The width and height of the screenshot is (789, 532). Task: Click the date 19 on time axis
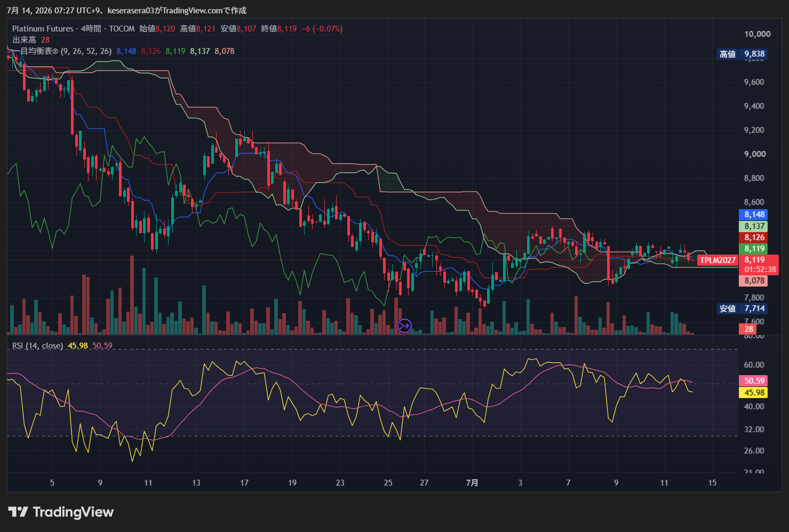pyautogui.click(x=292, y=483)
